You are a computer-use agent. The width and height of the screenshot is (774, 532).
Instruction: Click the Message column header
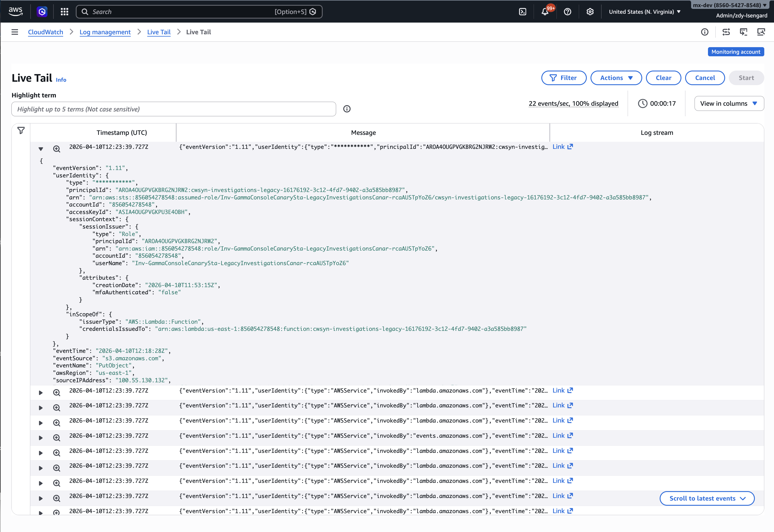pyautogui.click(x=363, y=133)
